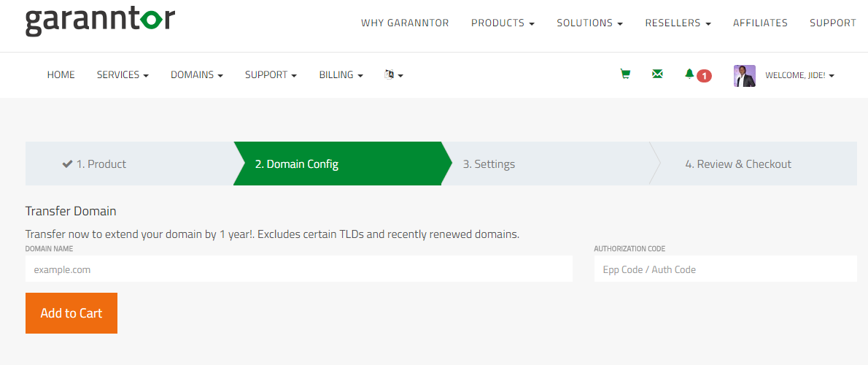
Task: Expand the Services dropdown menu
Action: click(123, 74)
